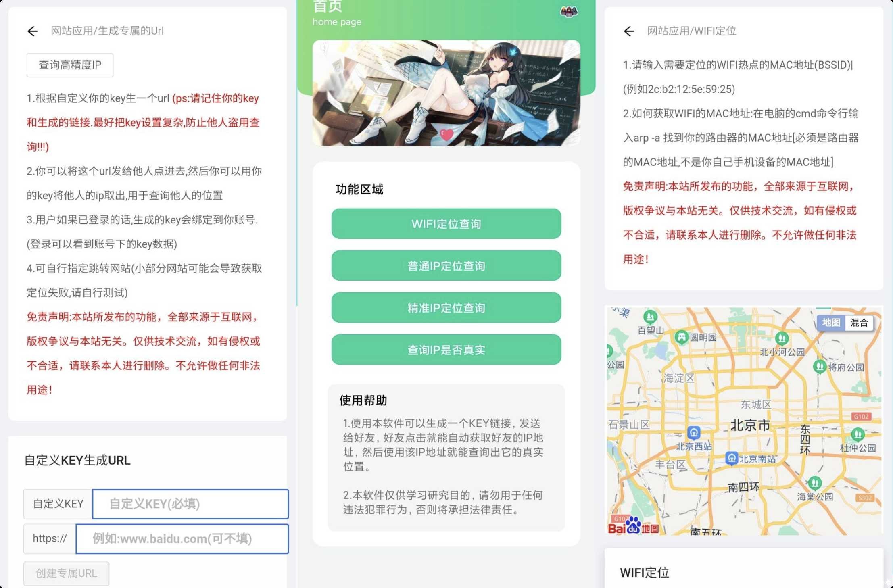Click the 自定义KEY生成URL heading
This screenshot has width=893, height=588.
coord(77,460)
